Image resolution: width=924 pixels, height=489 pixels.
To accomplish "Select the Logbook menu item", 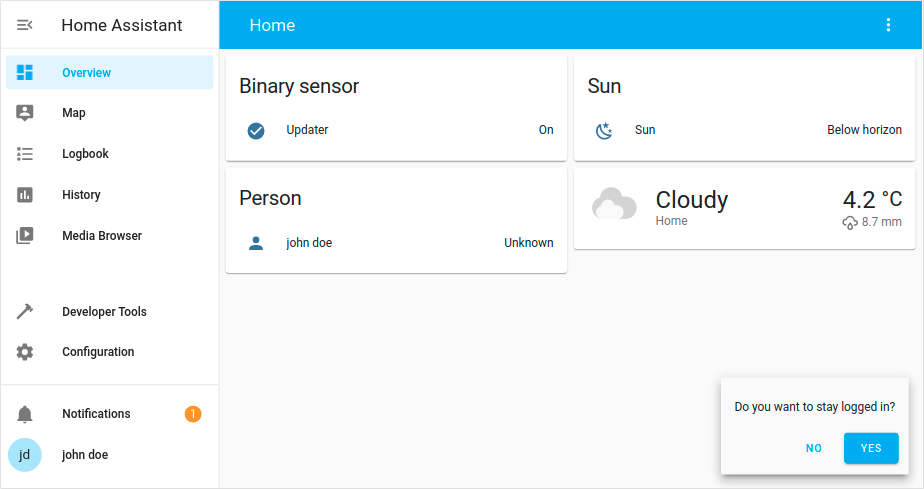I will tap(110, 154).
